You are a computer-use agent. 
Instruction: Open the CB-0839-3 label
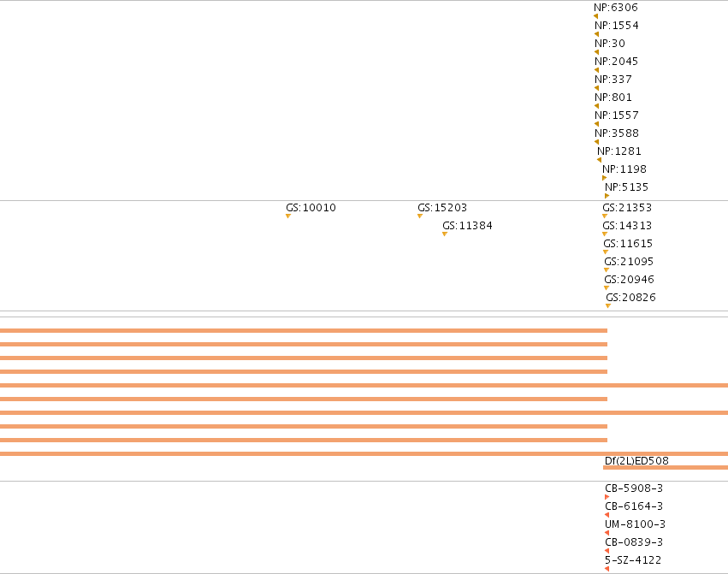tap(634, 542)
